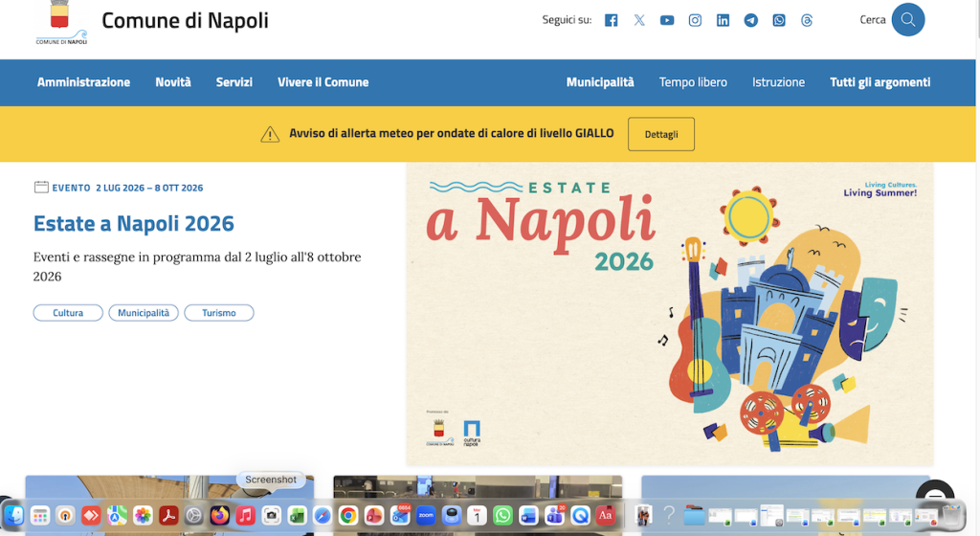
Task: Click the Cultura tag chip
Action: [x=68, y=313]
